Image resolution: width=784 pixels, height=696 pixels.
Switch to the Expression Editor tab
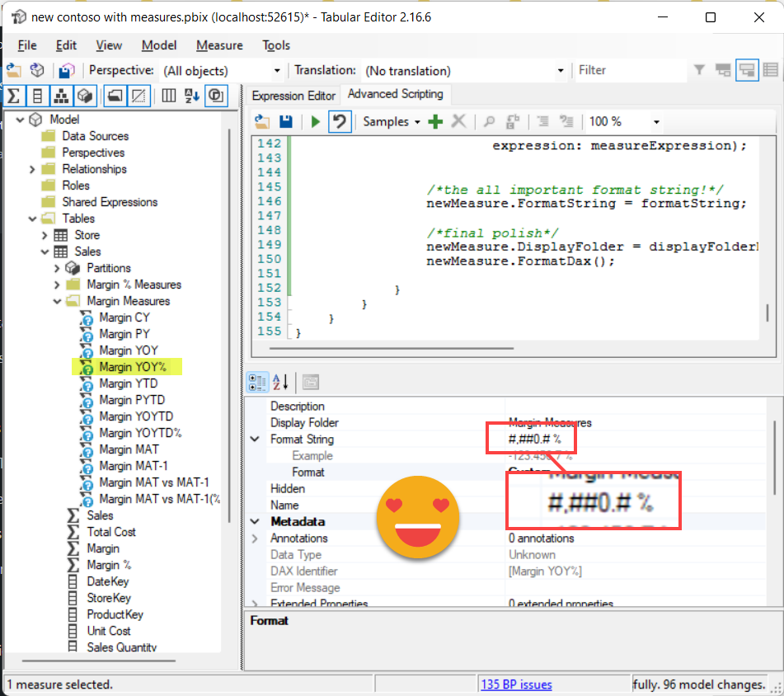pyautogui.click(x=293, y=96)
